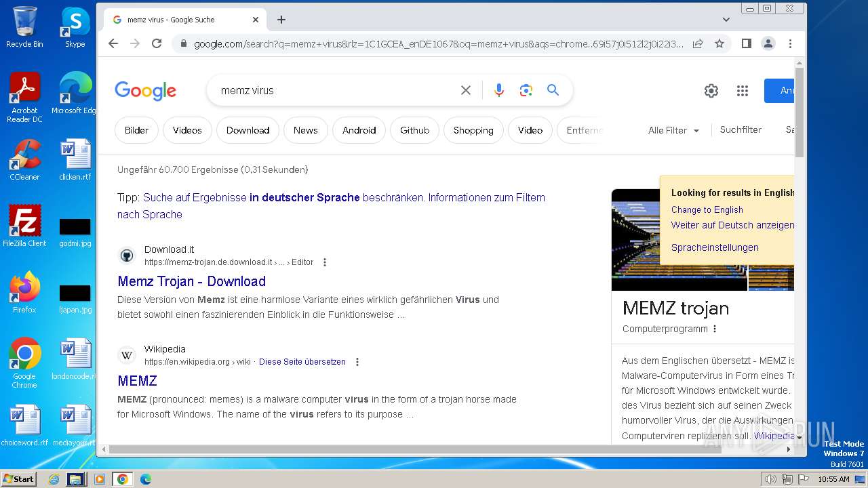868x488 pixels.
Task: Select the Github filter chip
Action: pyautogui.click(x=414, y=130)
